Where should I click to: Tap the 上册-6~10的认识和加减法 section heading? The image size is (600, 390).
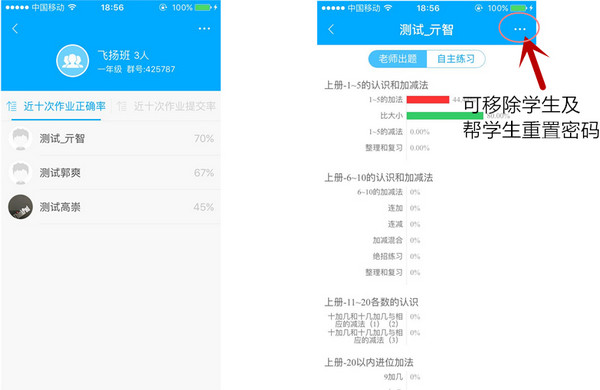(x=379, y=178)
